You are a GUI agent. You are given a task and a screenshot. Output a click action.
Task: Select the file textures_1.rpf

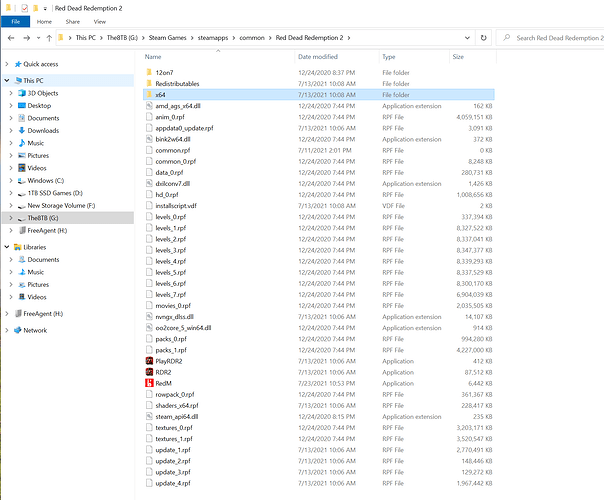point(174,439)
